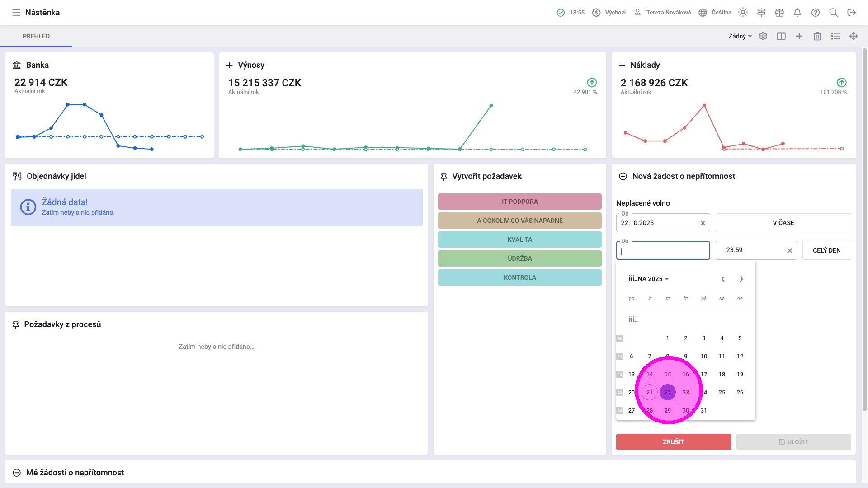
Task: Click the search magnifier icon
Action: (834, 13)
